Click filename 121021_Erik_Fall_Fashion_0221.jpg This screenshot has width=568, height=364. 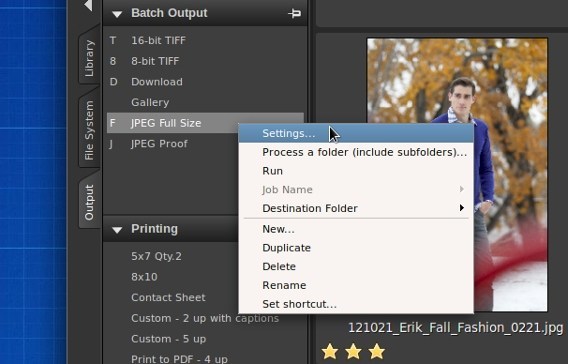pos(456,327)
